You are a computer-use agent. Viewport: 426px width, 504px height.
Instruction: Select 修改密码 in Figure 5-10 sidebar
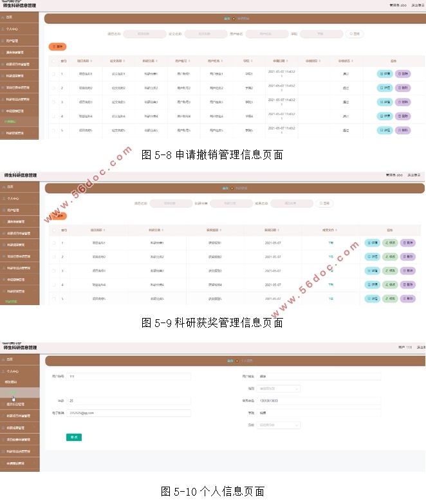pyautogui.click(x=20, y=382)
